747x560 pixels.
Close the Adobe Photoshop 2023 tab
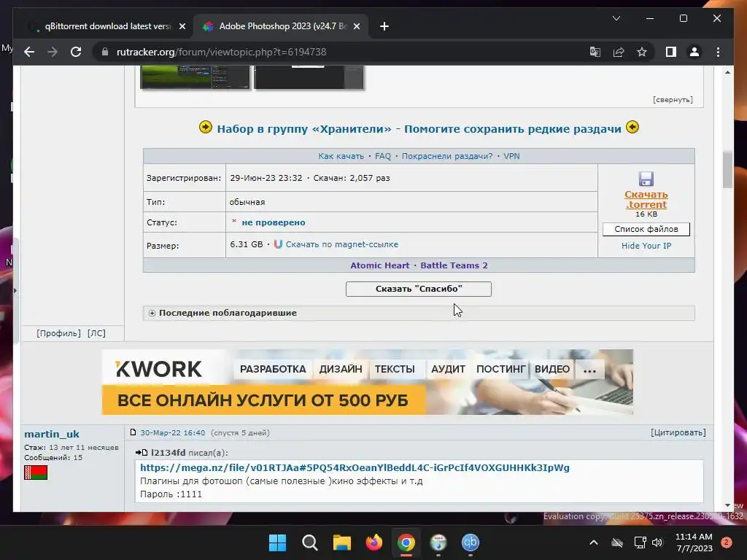pos(356,27)
